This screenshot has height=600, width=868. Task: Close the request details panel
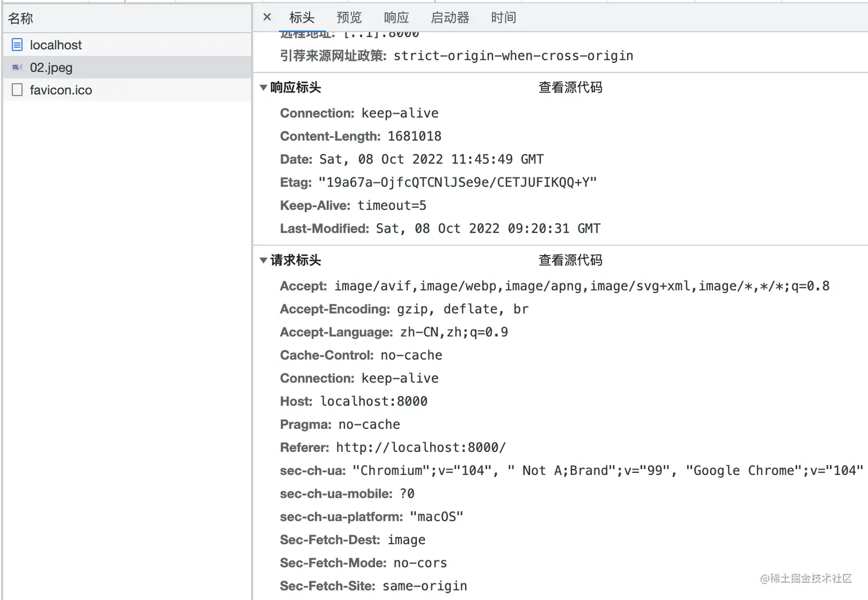267,17
